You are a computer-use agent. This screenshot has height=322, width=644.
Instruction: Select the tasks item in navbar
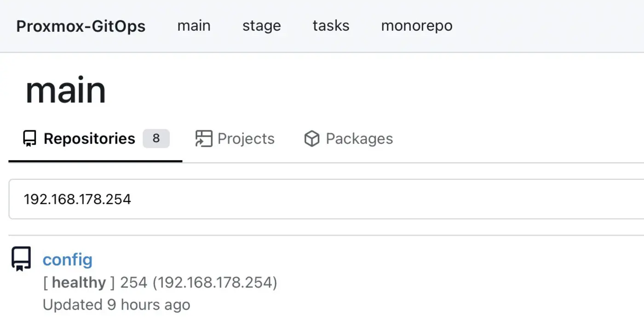click(x=331, y=25)
